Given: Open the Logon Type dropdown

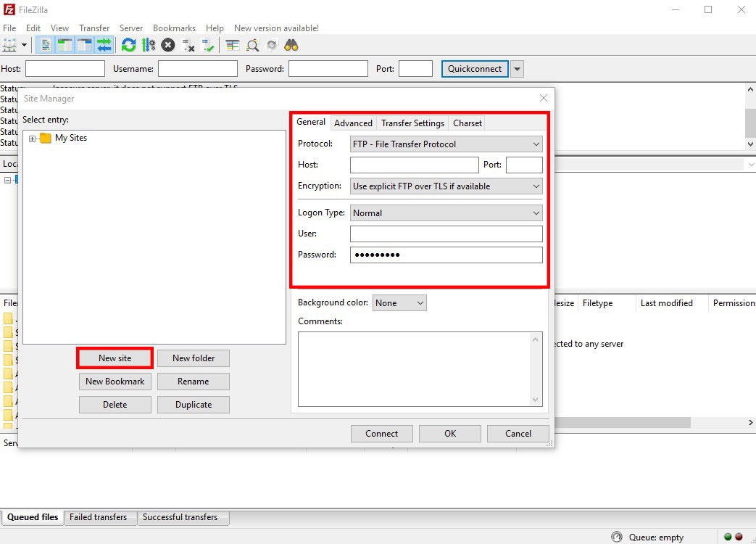Looking at the screenshot, I should [446, 213].
